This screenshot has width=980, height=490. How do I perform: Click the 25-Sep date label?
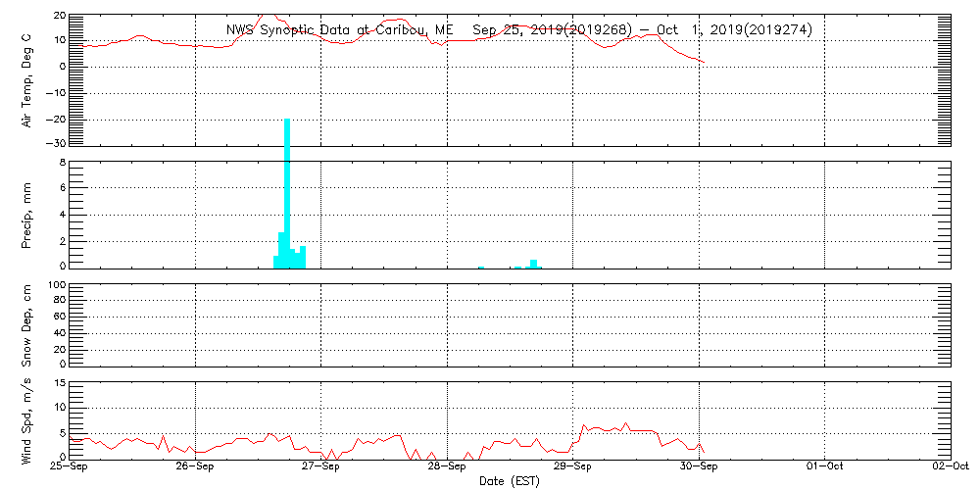pyautogui.click(x=69, y=467)
